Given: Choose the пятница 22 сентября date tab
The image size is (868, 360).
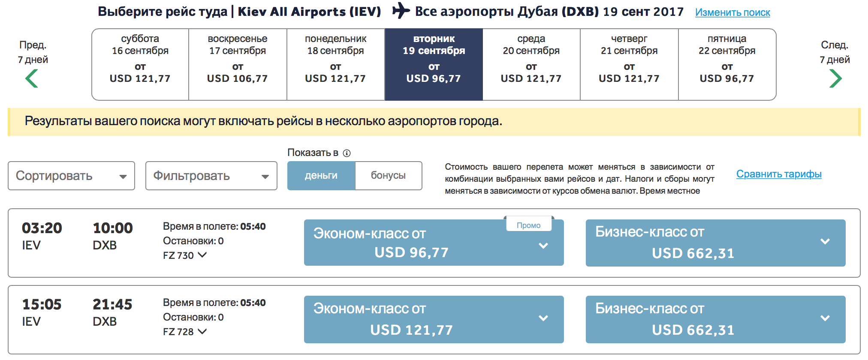Looking at the screenshot, I should tap(727, 64).
